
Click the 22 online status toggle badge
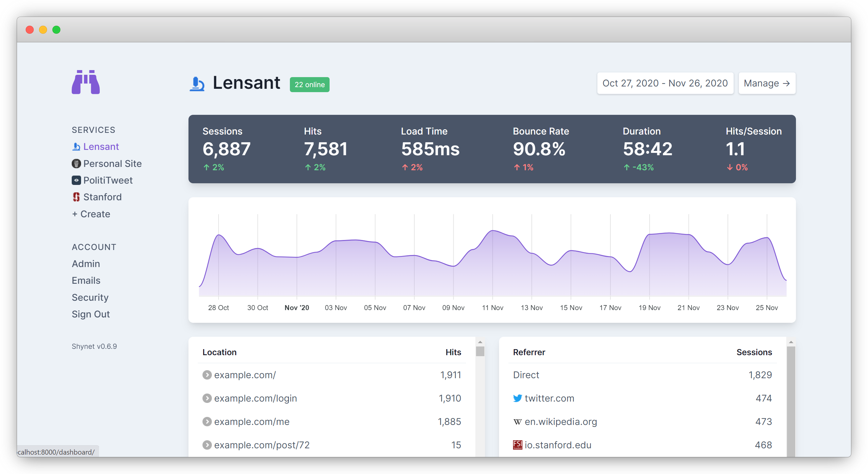point(311,84)
